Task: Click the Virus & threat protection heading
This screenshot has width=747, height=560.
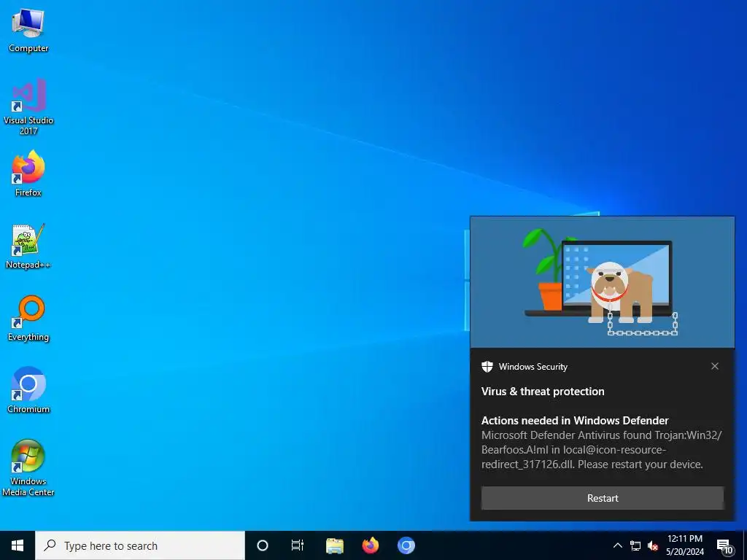Action: click(x=543, y=392)
